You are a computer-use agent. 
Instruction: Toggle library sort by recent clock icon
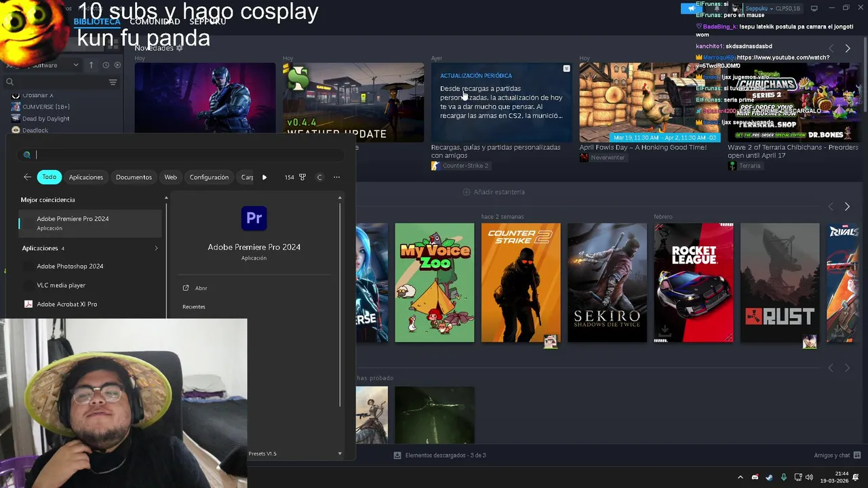(106, 65)
